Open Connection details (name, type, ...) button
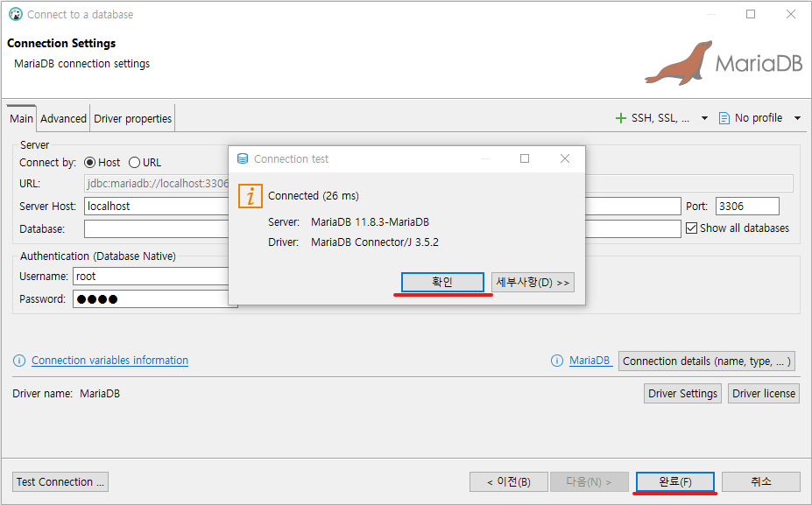Image resolution: width=812 pixels, height=505 pixels. click(706, 361)
